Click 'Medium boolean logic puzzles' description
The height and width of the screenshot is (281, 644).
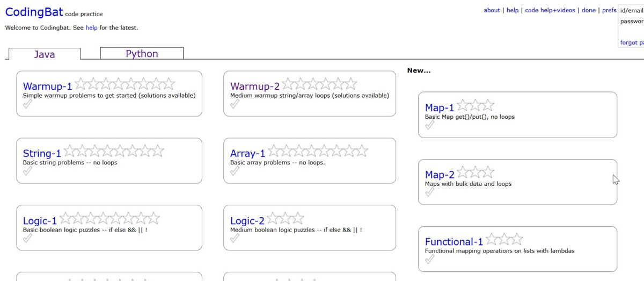pyautogui.click(x=296, y=229)
